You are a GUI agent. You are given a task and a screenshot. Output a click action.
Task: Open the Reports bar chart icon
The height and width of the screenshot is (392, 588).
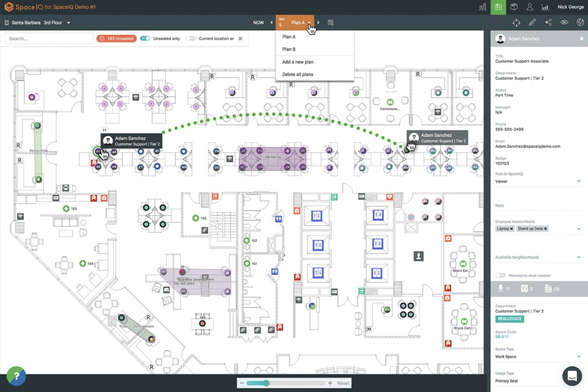pos(546,7)
